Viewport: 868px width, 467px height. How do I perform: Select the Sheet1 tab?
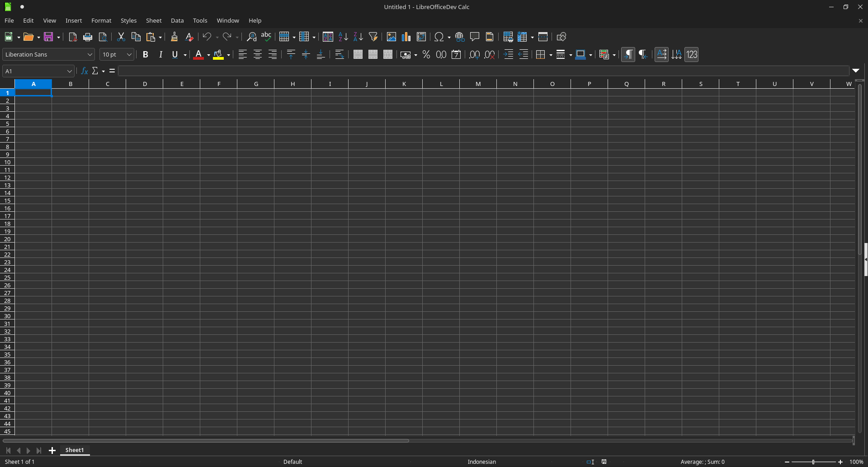click(75, 450)
